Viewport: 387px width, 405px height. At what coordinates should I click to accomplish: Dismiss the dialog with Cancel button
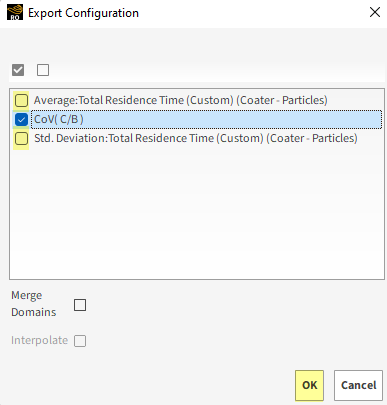(358, 385)
